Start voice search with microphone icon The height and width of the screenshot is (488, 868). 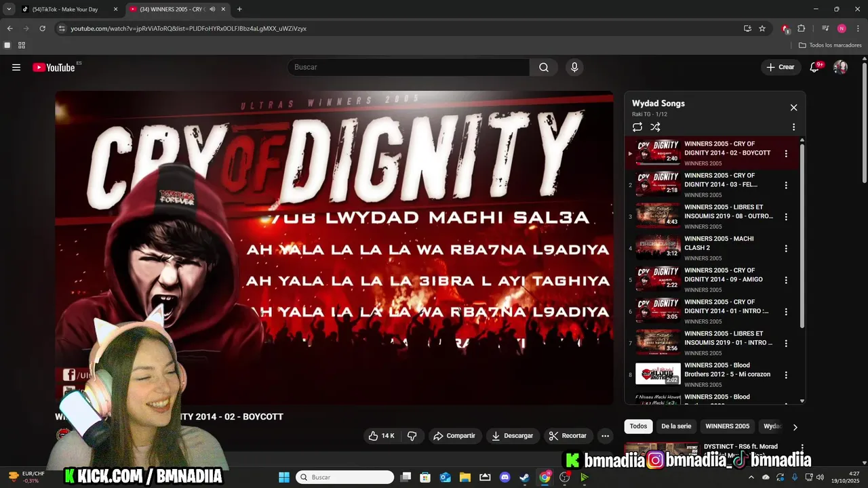[x=574, y=67]
